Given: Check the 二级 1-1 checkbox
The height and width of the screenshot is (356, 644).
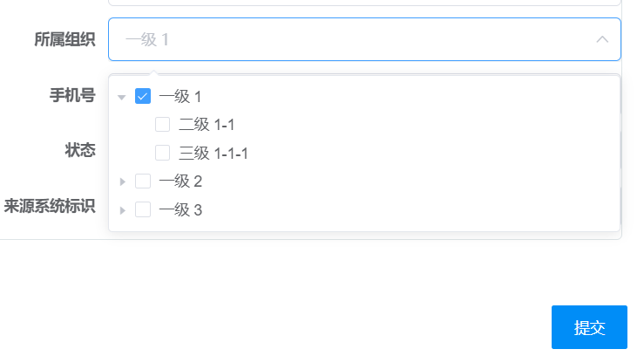Looking at the screenshot, I should tap(162, 125).
